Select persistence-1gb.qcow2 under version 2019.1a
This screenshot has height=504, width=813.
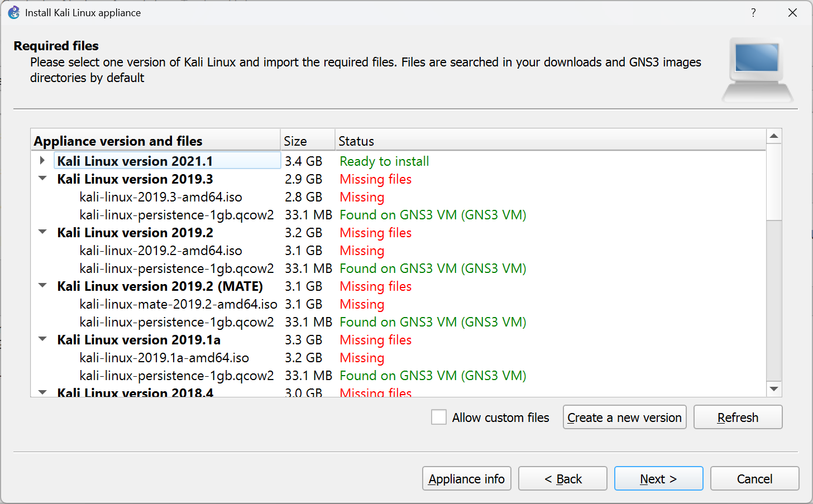177,375
